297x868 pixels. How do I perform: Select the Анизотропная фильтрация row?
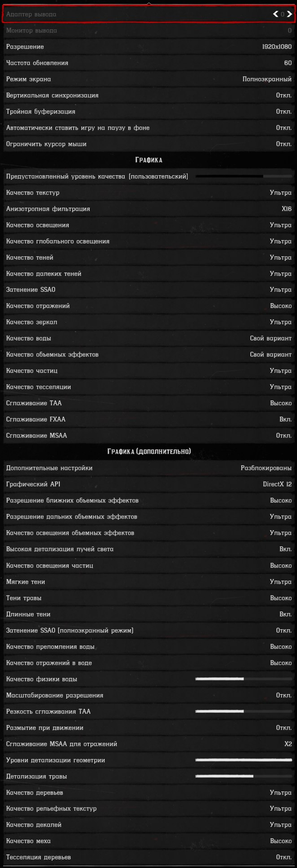[x=148, y=209]
